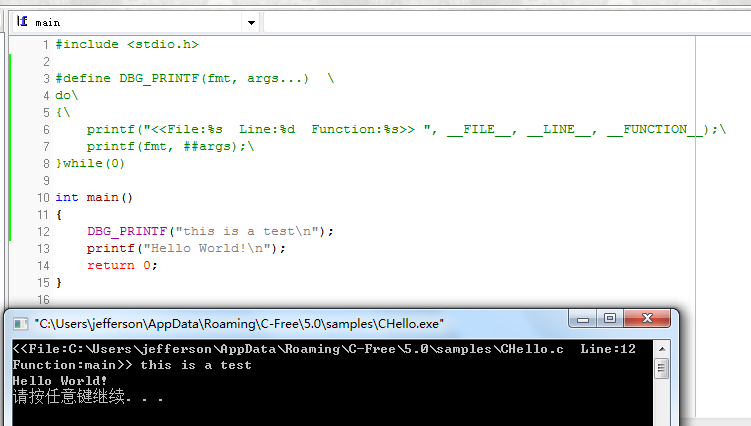Click 'int main()' declaration
Image resolution: width=751 pixels, height=426 pixels.
click(x=94, y=197)
